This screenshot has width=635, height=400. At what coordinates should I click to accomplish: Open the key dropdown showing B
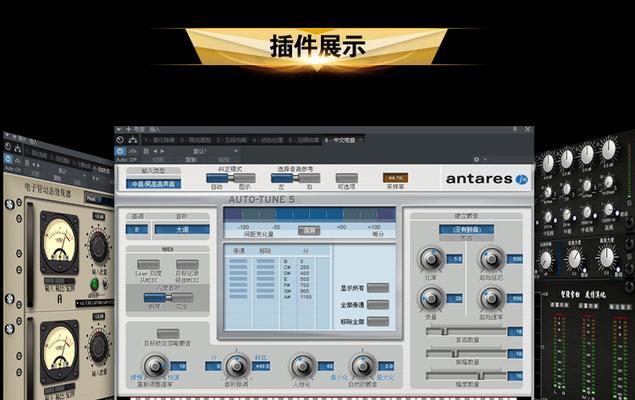(x=137, y=230)
